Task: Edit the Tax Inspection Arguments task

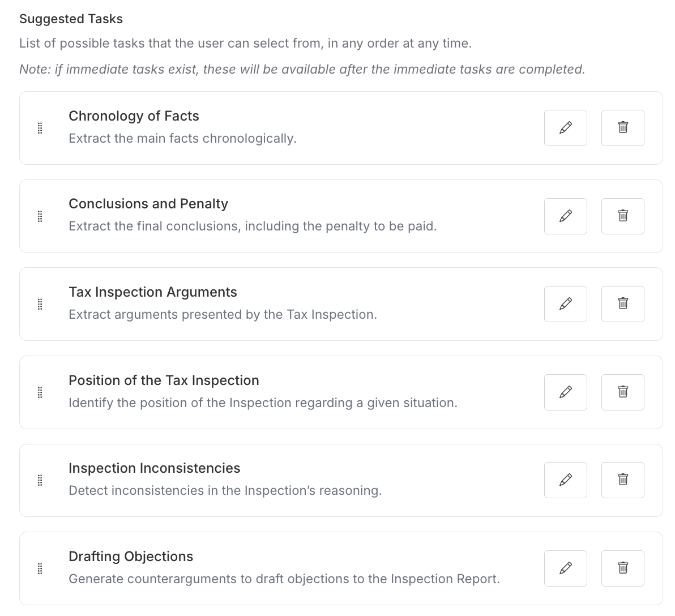Action: pyautogui.click(x=565, y=304)
